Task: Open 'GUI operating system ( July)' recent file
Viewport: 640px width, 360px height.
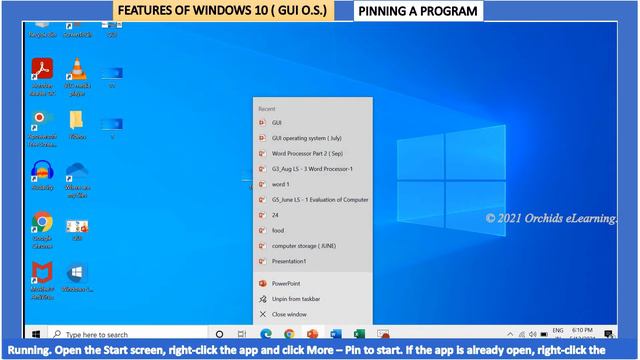Action: (313, 138)
